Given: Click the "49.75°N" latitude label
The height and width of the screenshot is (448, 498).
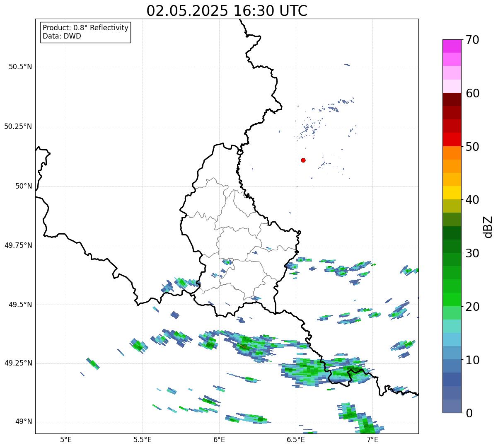Looking at the screenshot, I should pyautogui.click(x=18, y=245).
